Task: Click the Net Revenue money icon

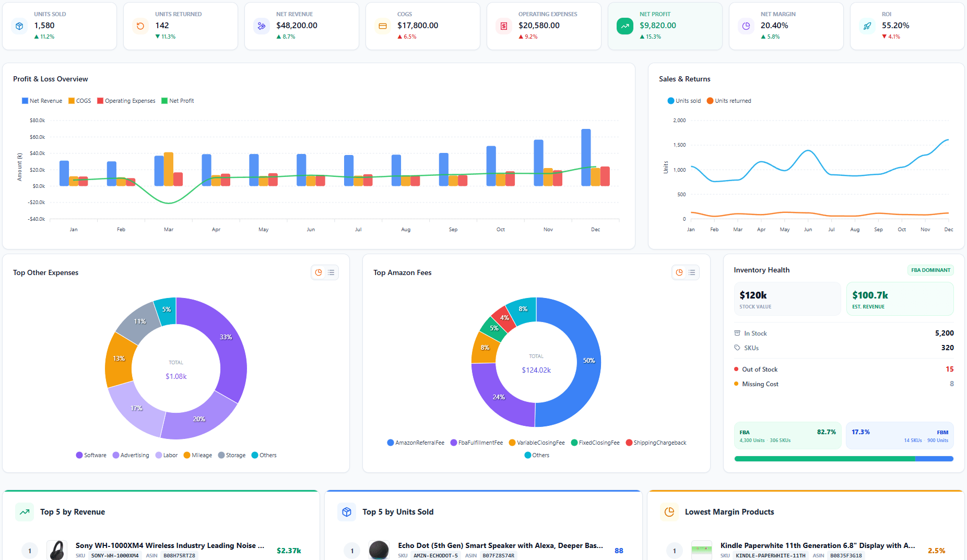Action: pyautogui.click(x=262, y=26)
